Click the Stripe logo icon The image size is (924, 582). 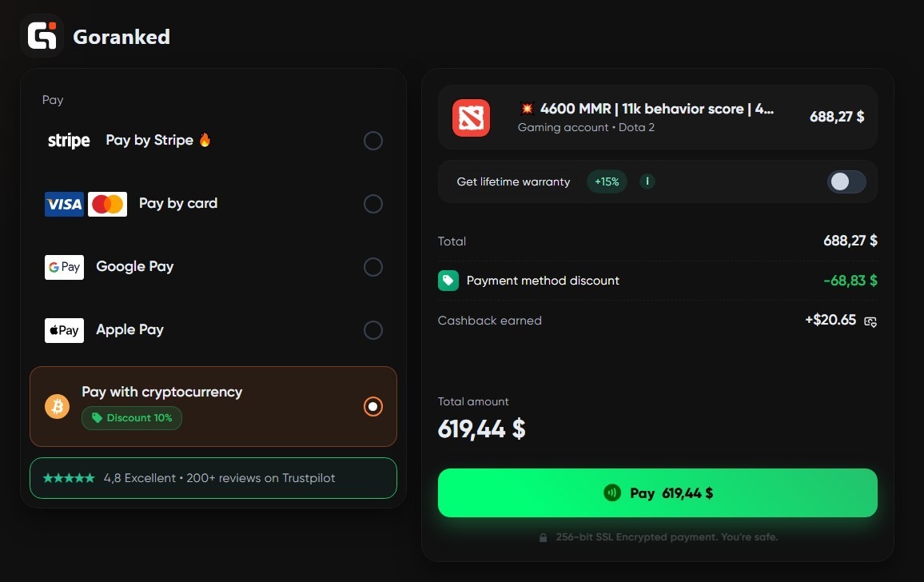[69, 141]
